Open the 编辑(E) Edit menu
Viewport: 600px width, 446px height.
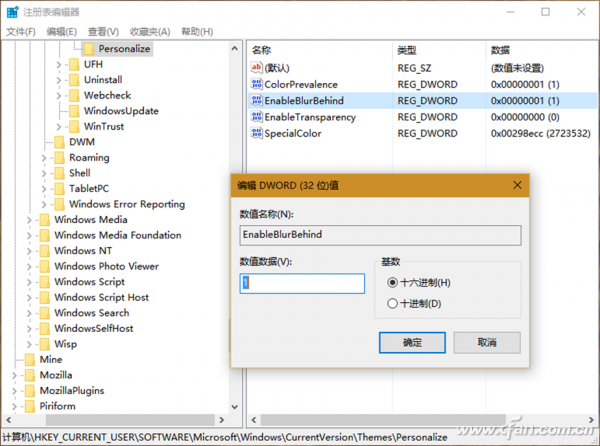point(62,32)
